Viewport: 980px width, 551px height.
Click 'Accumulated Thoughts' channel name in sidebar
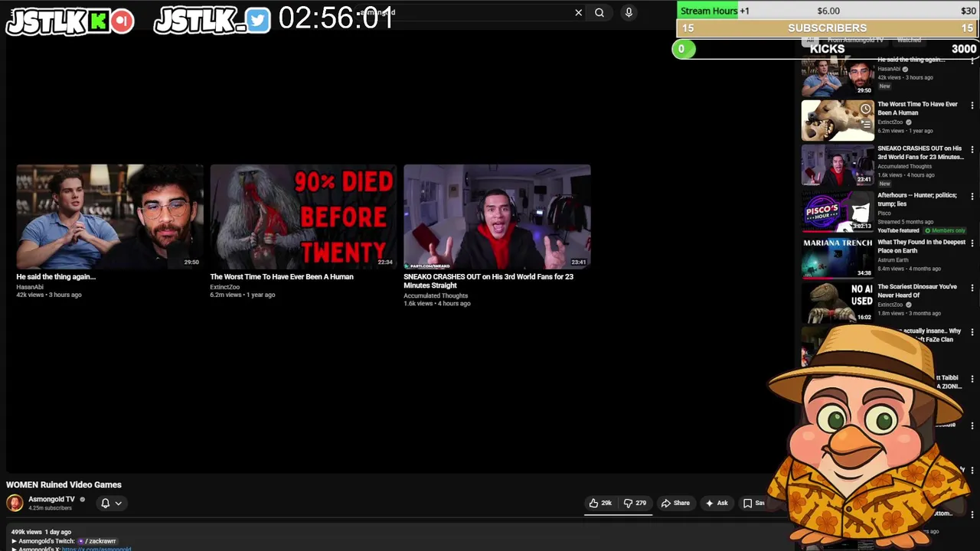point(904,166)
